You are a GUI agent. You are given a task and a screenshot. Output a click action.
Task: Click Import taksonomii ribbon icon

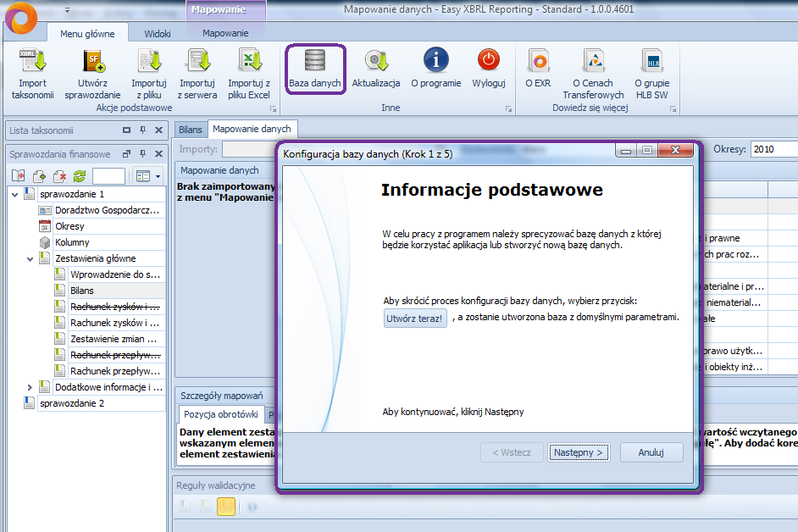tap(32, 61)
